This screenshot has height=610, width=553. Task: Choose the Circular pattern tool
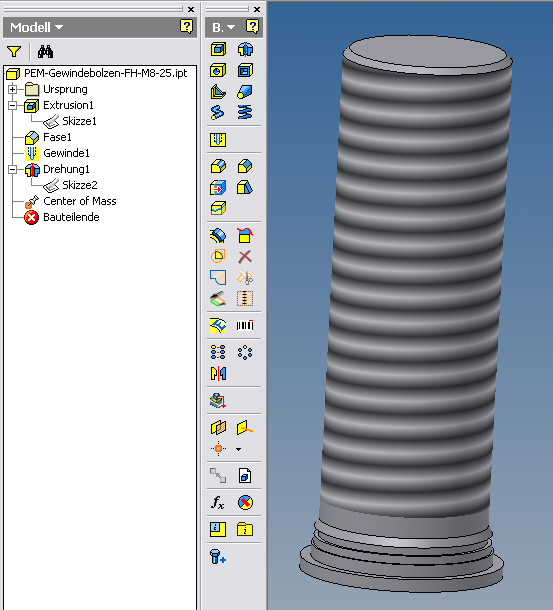pos(245,352)
